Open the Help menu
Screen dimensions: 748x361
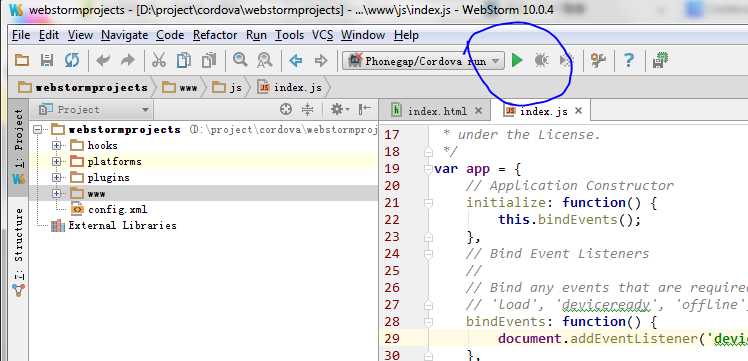406,35
